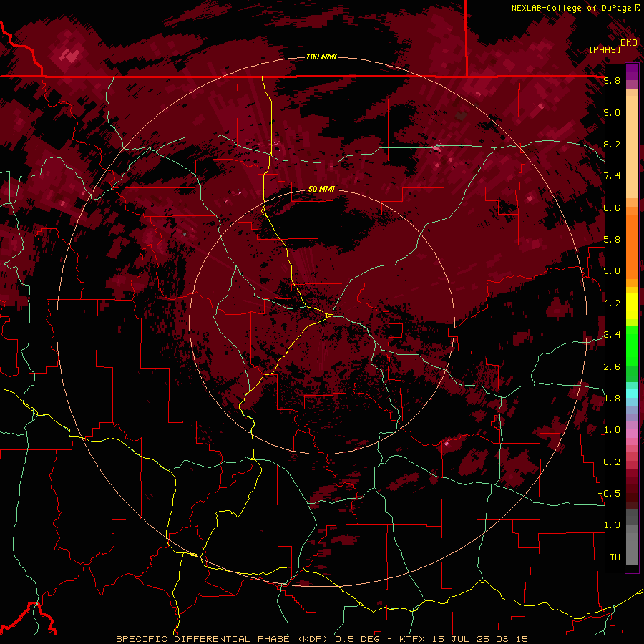Click the 5.8 value on the color scale
The width and height of the screenshot is (644, 644).
point(612,240)
